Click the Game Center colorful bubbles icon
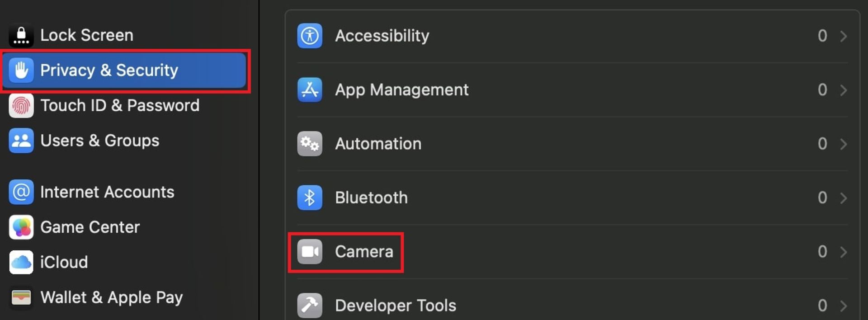The height and width of the screenshot is (320, 868). (21, 227)
